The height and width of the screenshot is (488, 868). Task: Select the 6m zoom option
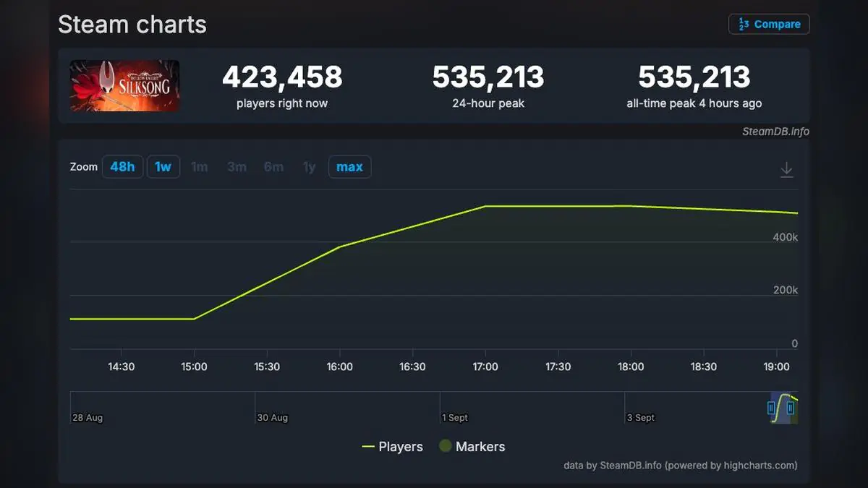pyautogui.click(x=273, y=166)
